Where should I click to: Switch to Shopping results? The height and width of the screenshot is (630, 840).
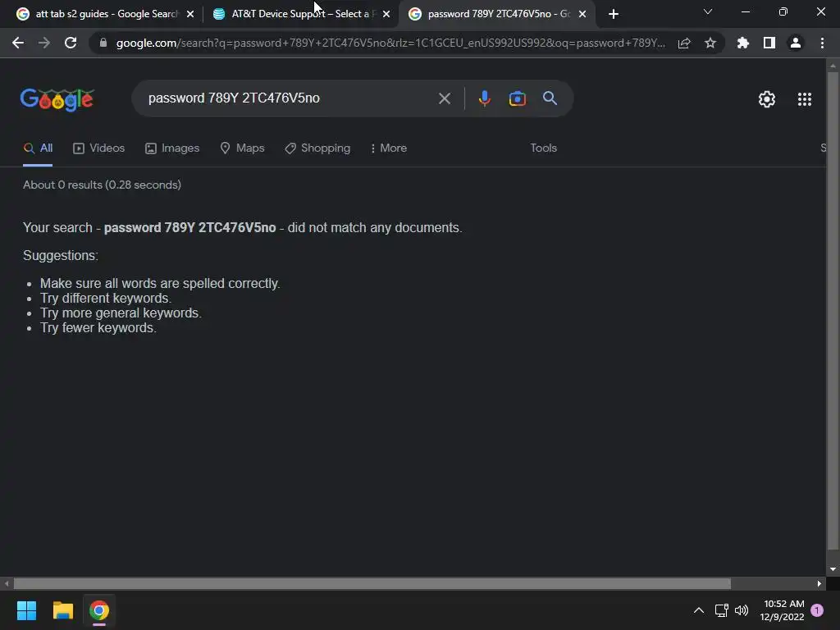317,148
